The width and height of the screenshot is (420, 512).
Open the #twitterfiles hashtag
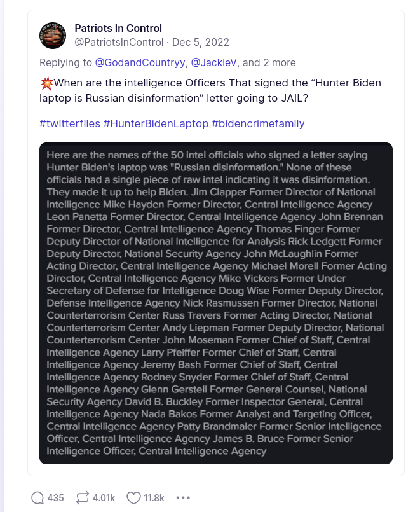point(70,123)
